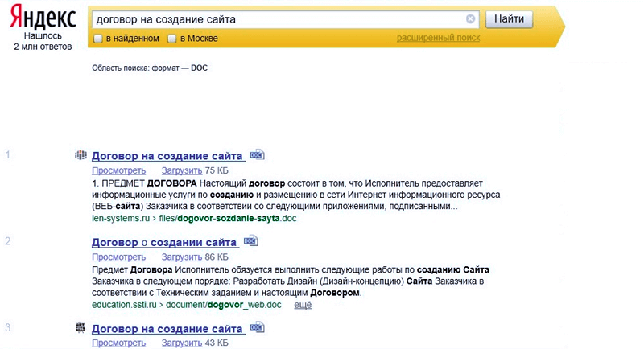Enable the "в найденном" checkbox
Screen dimensions: 644x349
pos(98,39)
